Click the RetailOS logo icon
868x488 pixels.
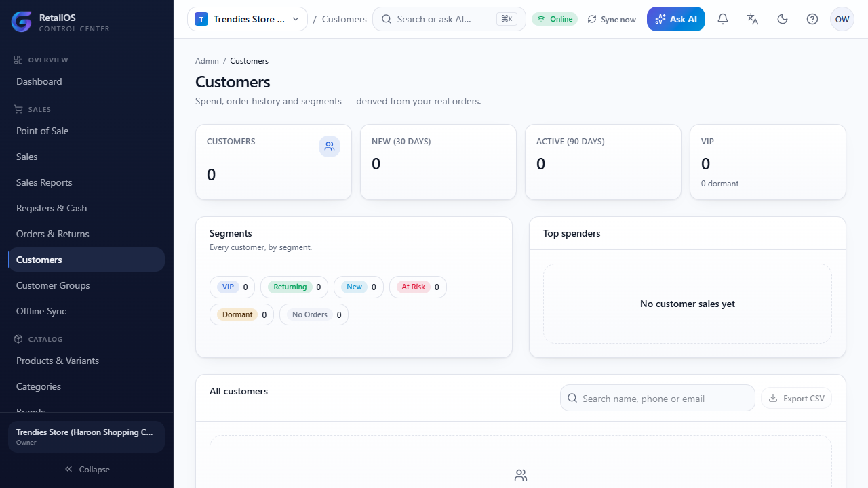point(22,22)
